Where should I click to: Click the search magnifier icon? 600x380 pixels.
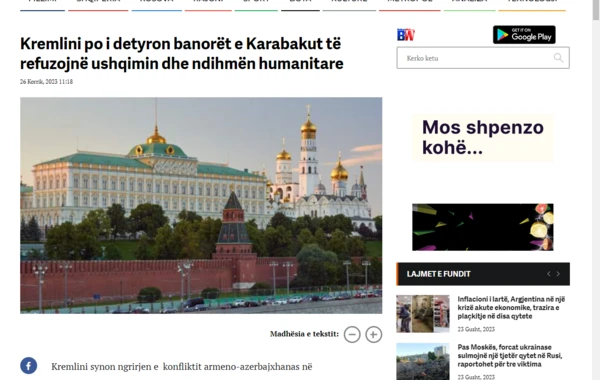(558, 58)
